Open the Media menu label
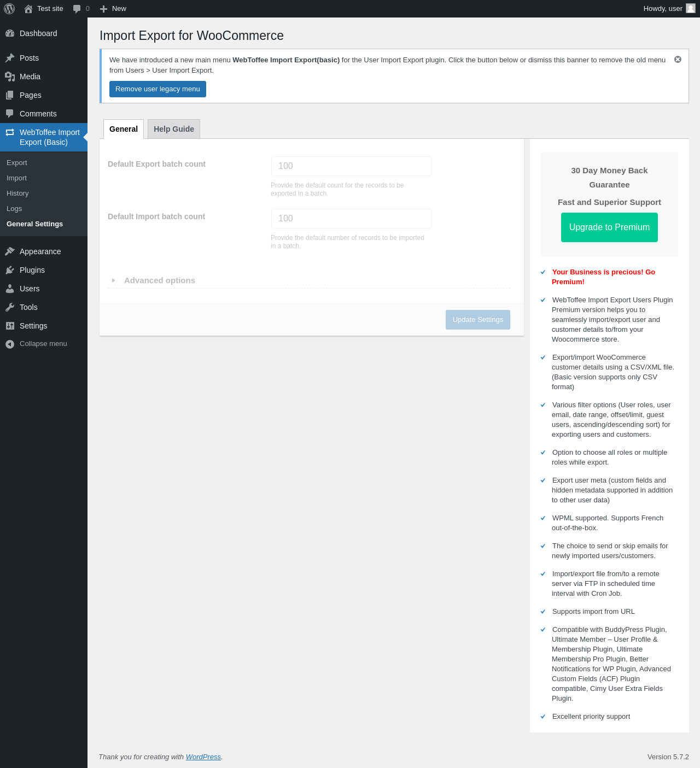700x768 pixels. pos(30,77)
